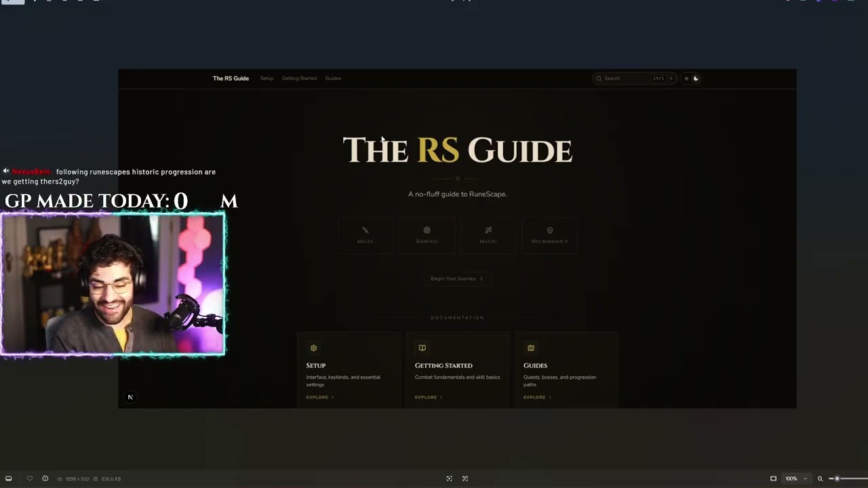Click the Guides card heading
This screenshot has width=868, height=488.
[x=535, y=365]
